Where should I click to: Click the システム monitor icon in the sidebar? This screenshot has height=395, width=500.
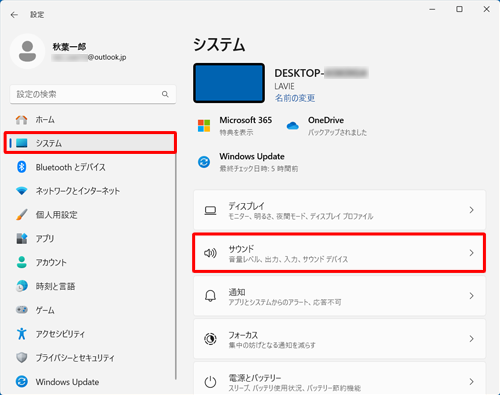[x=22, y=143]
